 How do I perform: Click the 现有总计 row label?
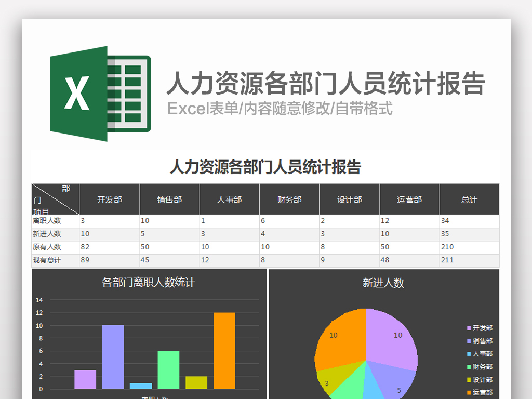pos(47,260)
